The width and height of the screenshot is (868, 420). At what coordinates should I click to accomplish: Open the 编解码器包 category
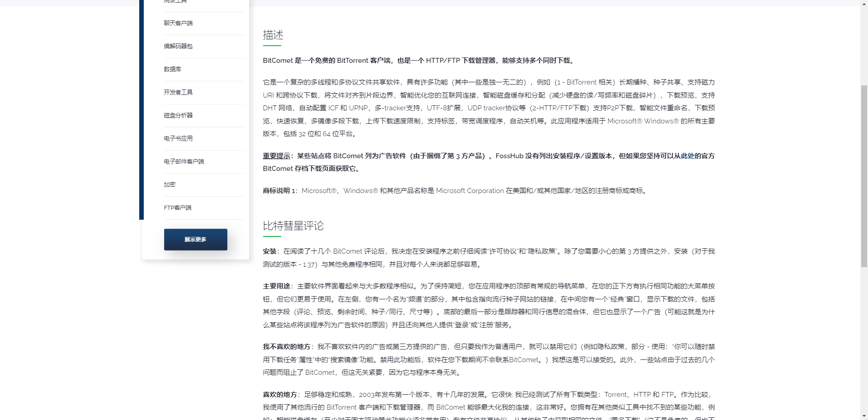[x=178, y=46]
